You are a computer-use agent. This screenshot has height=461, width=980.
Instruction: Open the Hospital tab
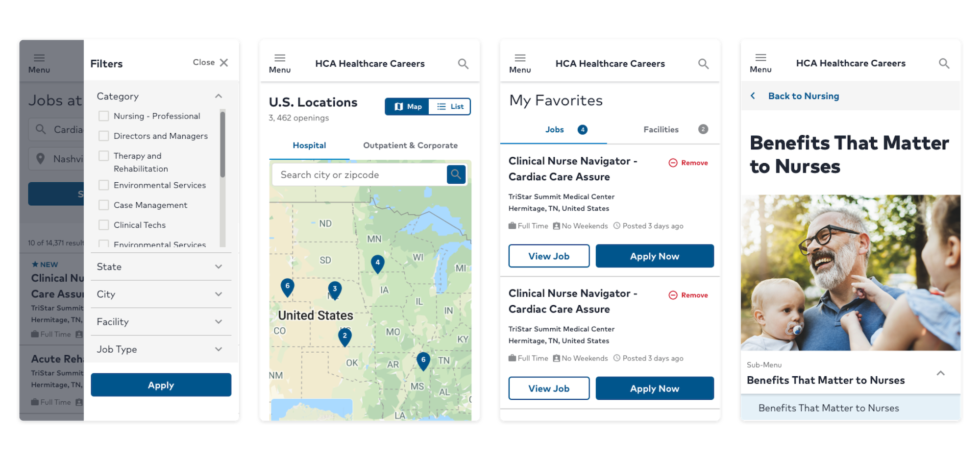(309, 146)
